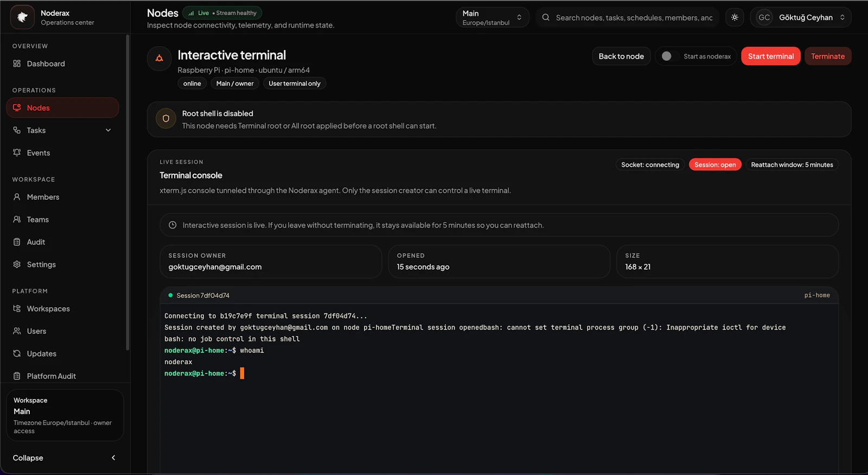
Task: Open the Main Europe/Istanbul workspace selector
Action: [x=492, y=17]
